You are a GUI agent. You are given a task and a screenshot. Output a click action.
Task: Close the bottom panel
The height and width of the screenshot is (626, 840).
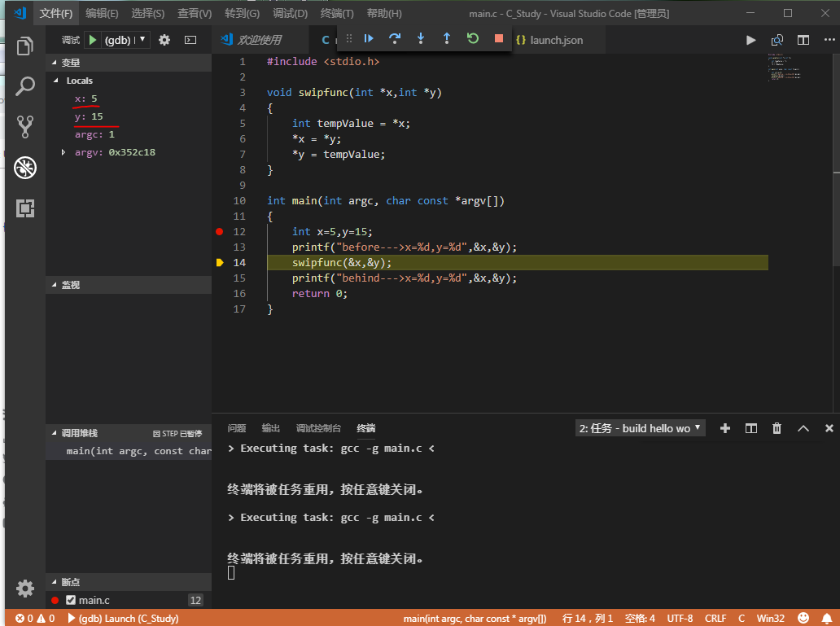[829, 428]
